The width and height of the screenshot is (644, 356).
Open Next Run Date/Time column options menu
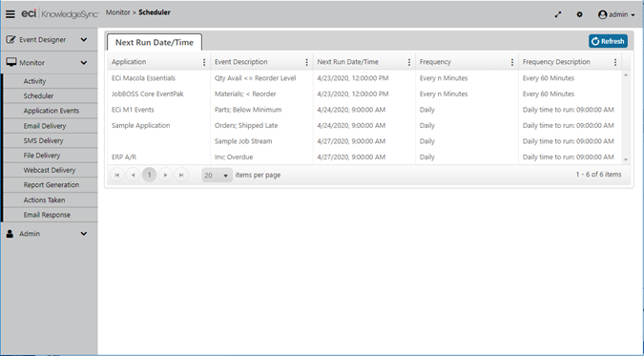pos(409,62)
